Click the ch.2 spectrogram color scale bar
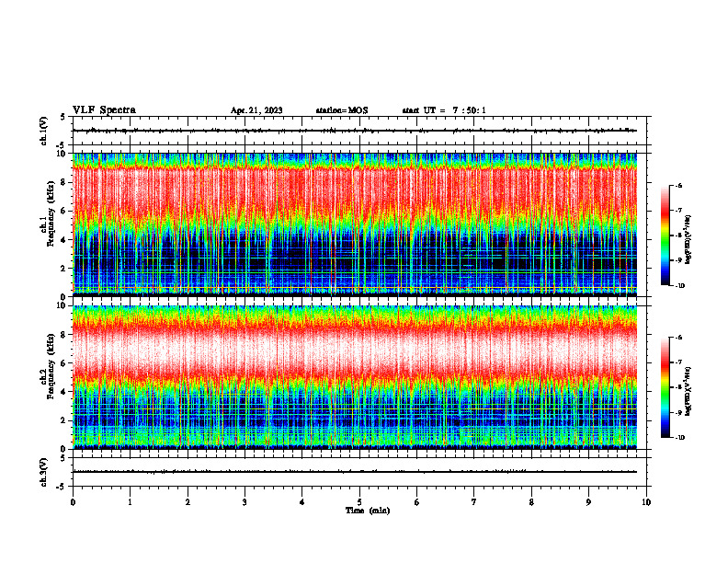The width and height of the screenshot is (728, 563). point(665,387)
